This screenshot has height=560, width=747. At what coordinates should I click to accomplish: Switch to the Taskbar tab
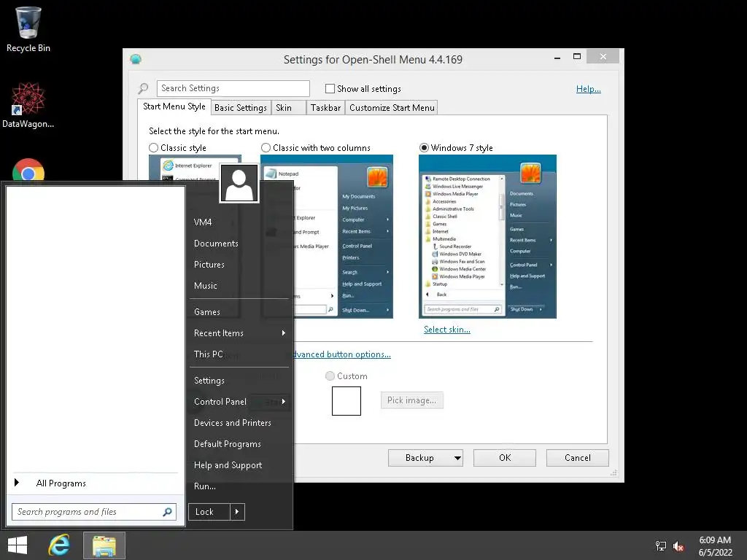pyautogui.click(x=325, y=108)
